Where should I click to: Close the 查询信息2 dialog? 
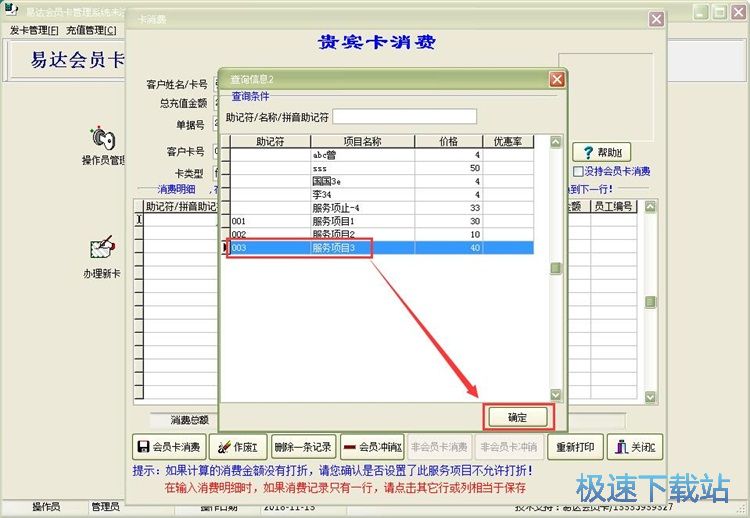557,79
